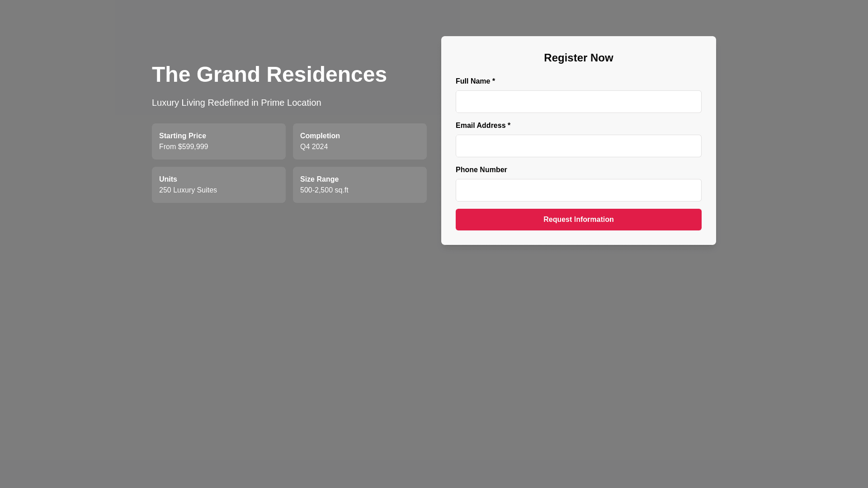Focus the Email Address text box
868x488 pixels.
tap(578, 146)
